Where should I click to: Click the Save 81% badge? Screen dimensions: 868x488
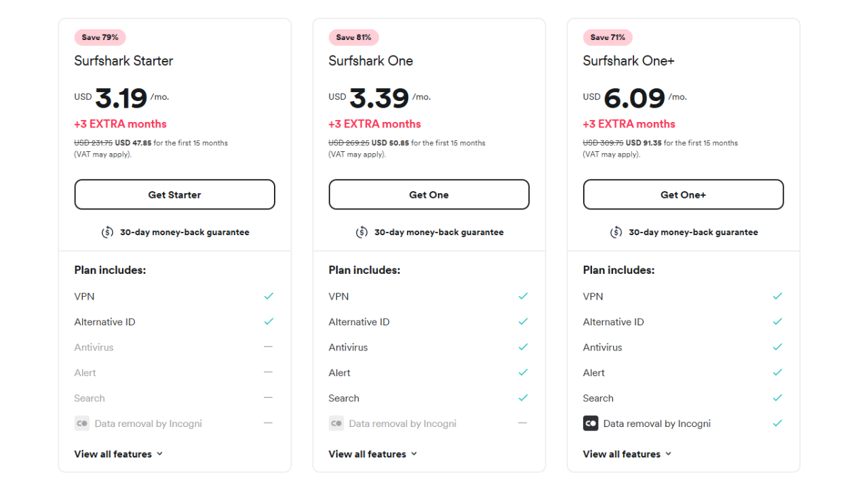354,37
